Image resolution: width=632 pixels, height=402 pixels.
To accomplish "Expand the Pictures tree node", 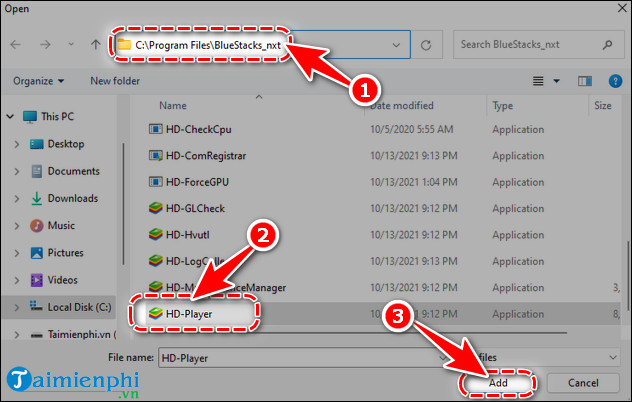I will pyautogui.click(x=17, y=253).
